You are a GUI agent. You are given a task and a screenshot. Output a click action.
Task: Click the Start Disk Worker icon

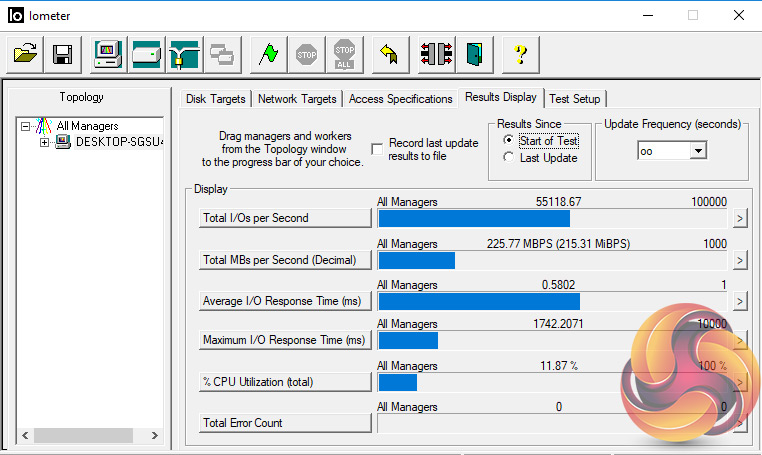[x=146, y=54]
